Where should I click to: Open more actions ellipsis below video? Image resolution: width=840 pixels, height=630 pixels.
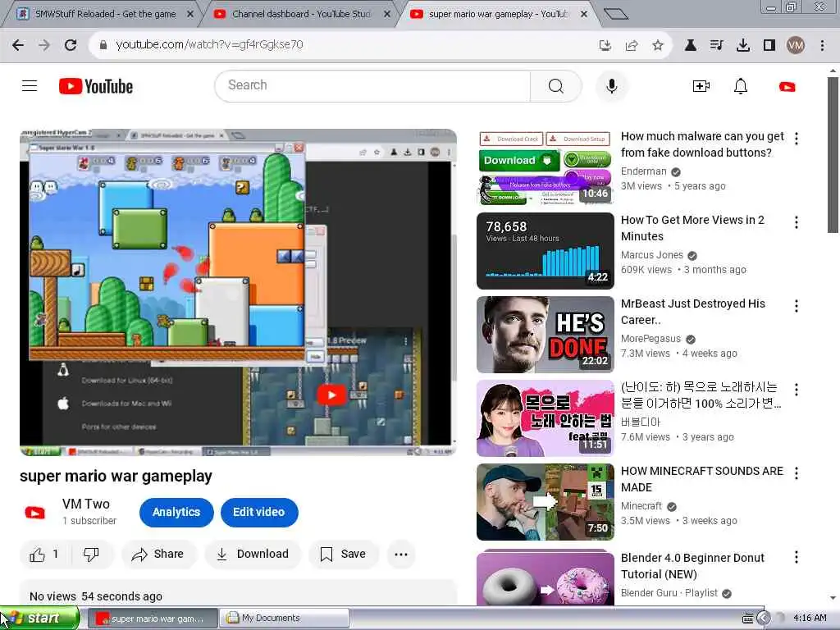401,555
